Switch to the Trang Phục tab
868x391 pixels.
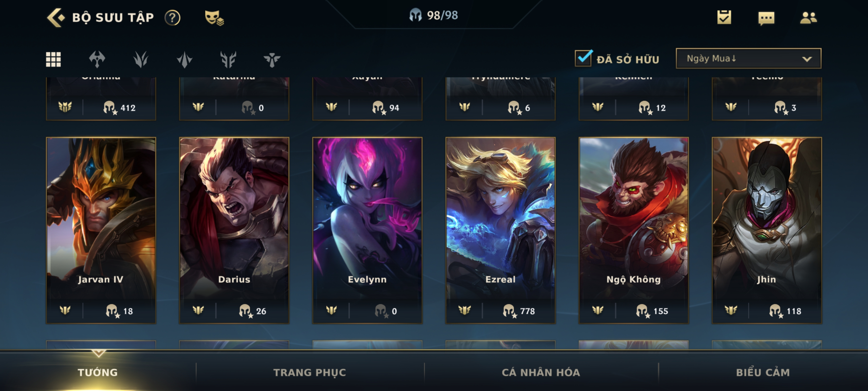coord(309,372)
